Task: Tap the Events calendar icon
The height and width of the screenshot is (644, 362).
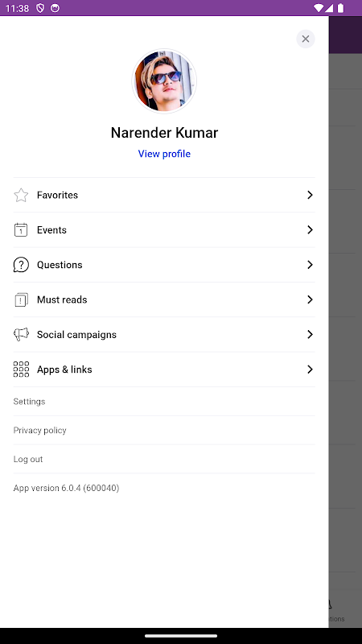Action: point(21,230)
